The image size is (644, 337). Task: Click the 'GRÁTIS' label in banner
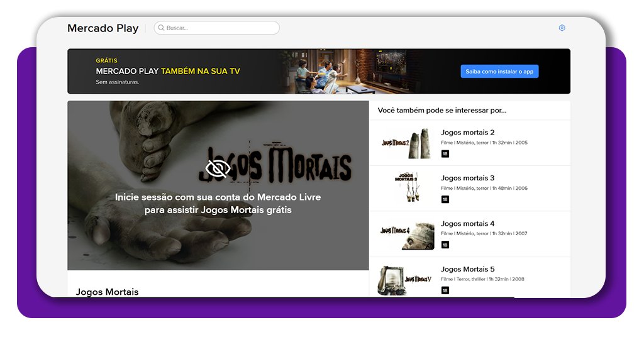[106, 60]
